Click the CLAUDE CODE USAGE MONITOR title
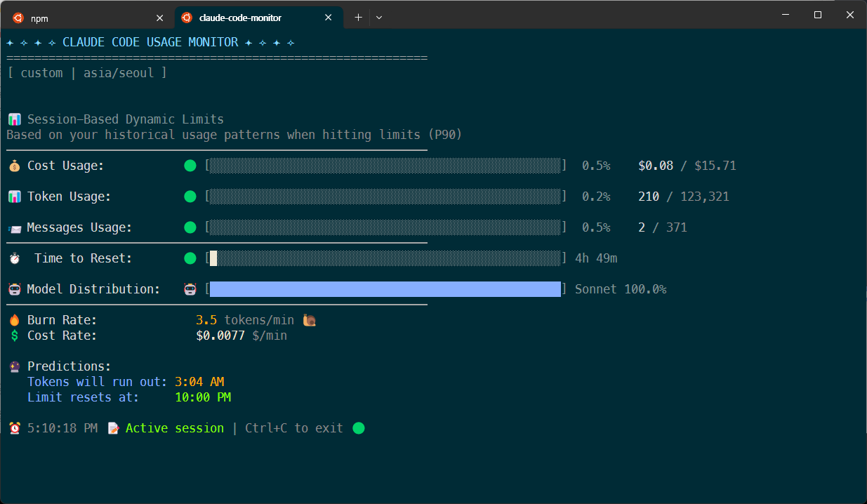This screenshot has height=504, width=867. tap(150, 42)
